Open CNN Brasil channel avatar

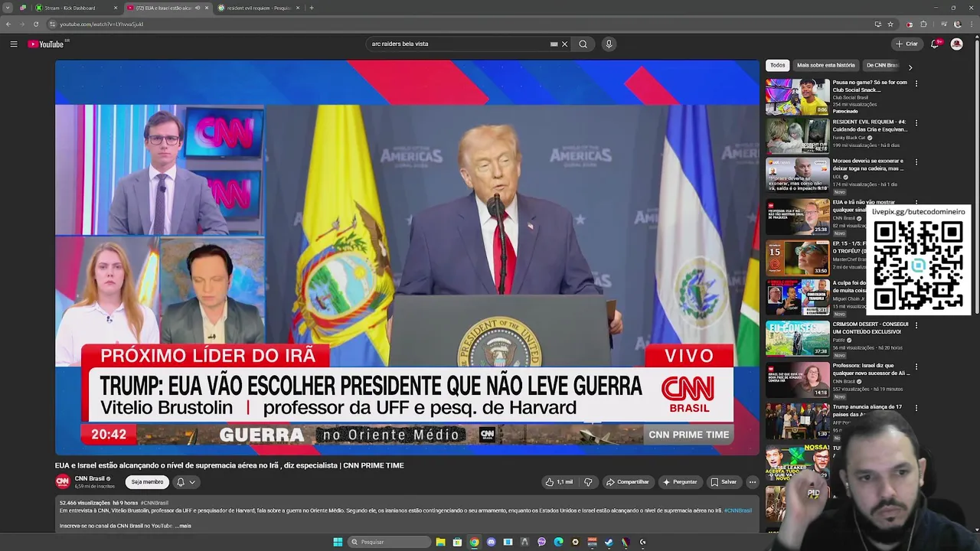pyautogui.click(x=63, y=481)
